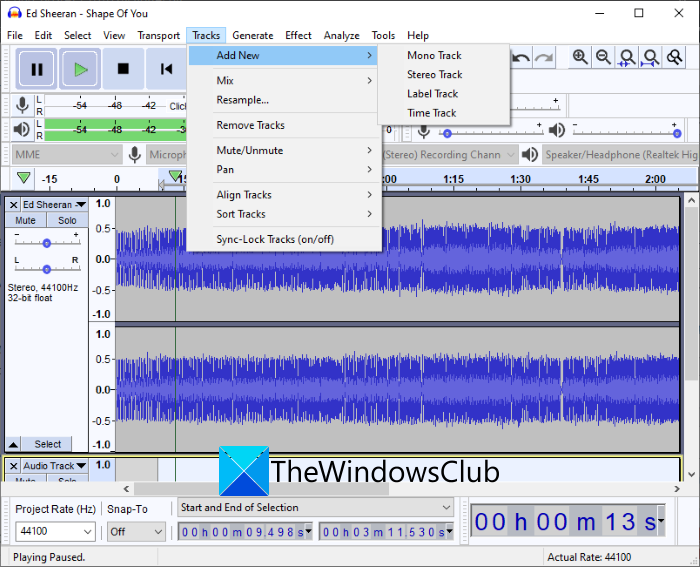Click the Skip to Start button

pyautogui.click(x=166, y=69)
